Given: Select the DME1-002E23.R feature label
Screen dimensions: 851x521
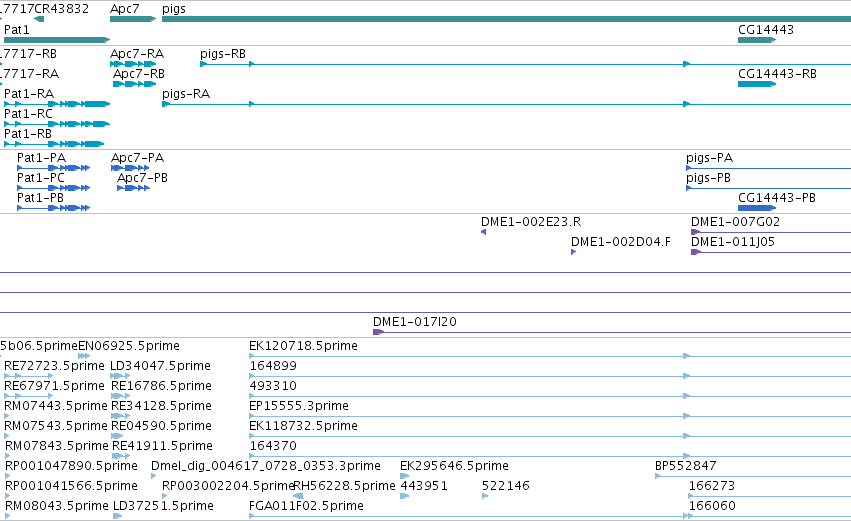Looking at the screenshot, I should coord(531,222).
